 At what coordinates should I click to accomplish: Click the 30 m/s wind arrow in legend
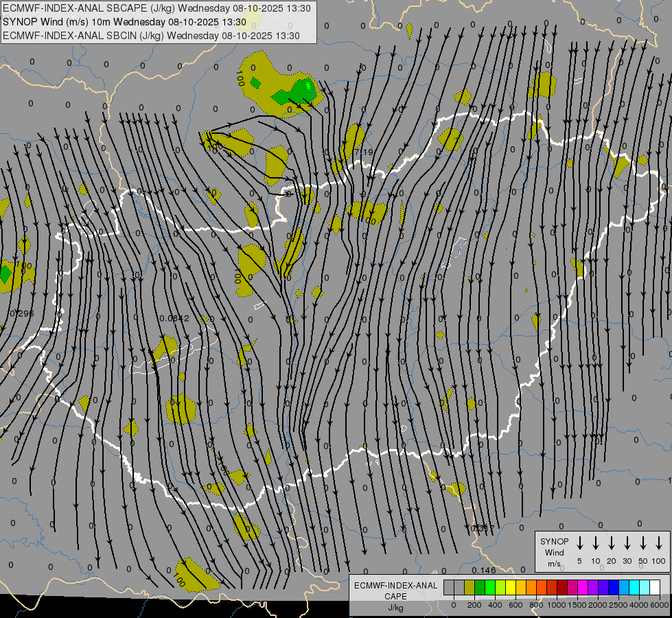click(627, 543)
